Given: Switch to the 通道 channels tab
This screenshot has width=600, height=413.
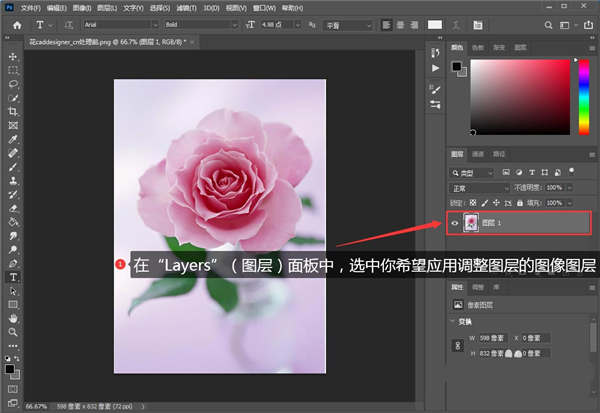Looking at the screenshot, I should (478, 154).
